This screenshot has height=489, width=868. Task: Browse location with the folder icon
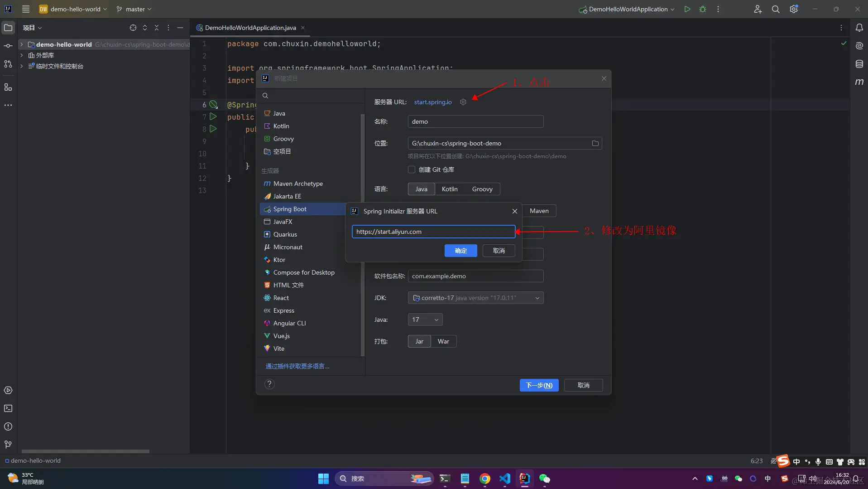tap(595, 143)
